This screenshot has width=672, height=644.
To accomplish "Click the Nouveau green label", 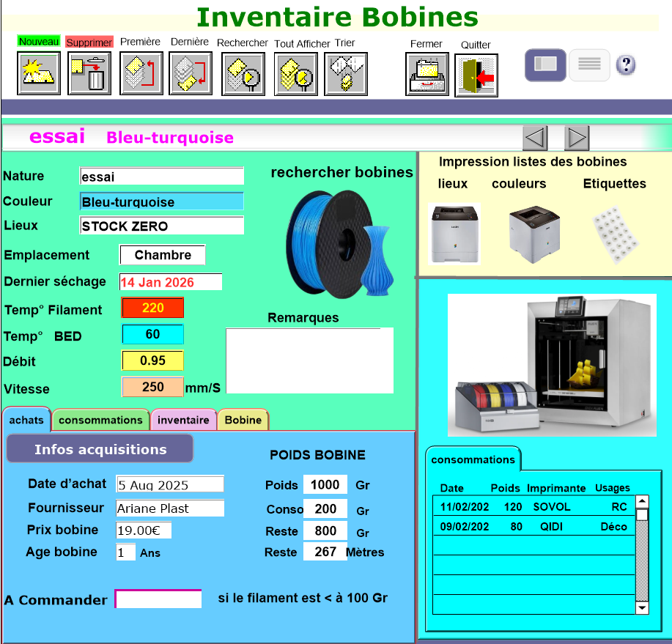I will [39, 41].
